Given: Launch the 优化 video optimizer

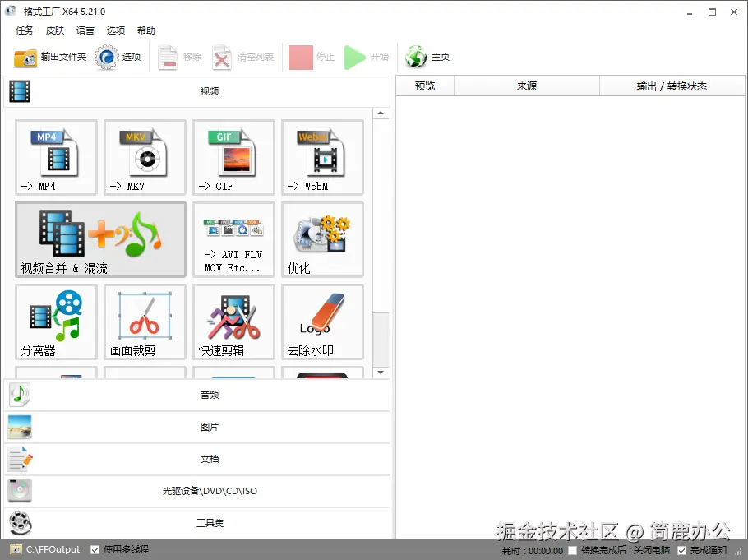Looking at the screenshot, I should [321, 239].
